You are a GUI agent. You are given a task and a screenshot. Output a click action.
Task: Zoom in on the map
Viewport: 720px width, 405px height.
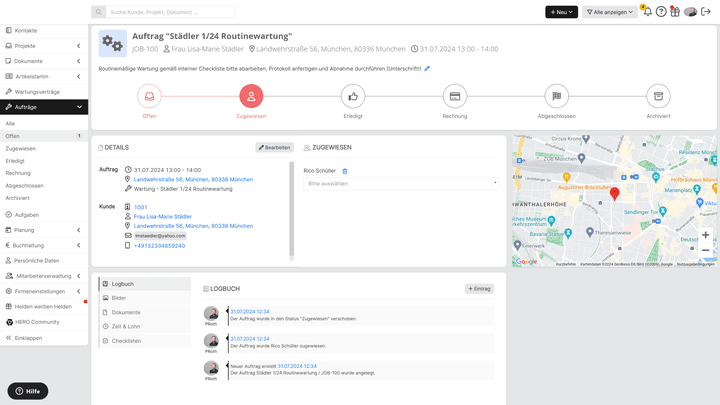705,235
